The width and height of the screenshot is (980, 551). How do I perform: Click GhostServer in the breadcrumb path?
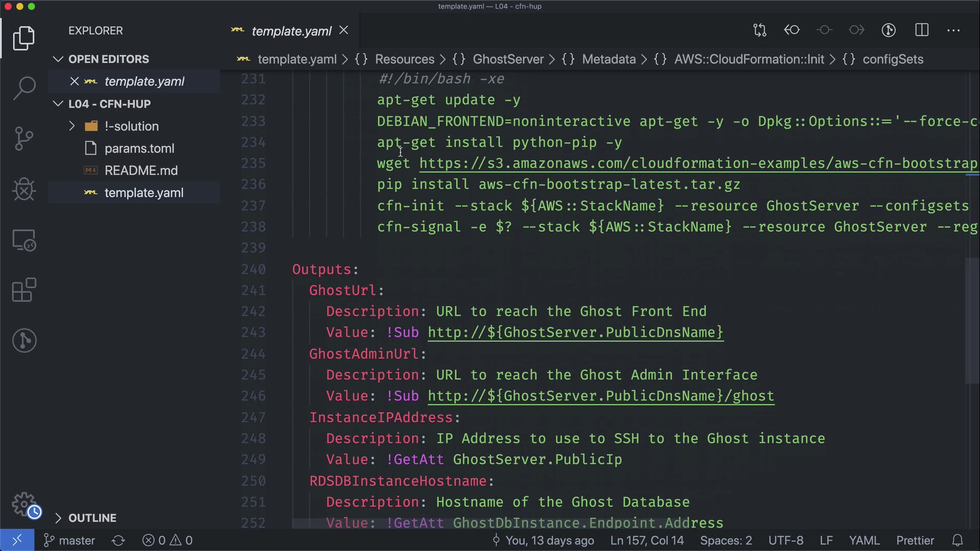coord(508,59)
